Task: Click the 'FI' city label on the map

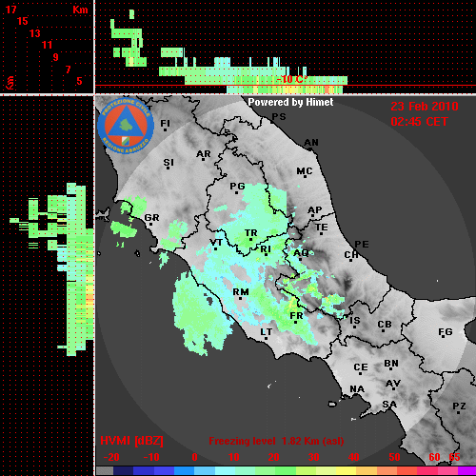Action: pos(165,123)
